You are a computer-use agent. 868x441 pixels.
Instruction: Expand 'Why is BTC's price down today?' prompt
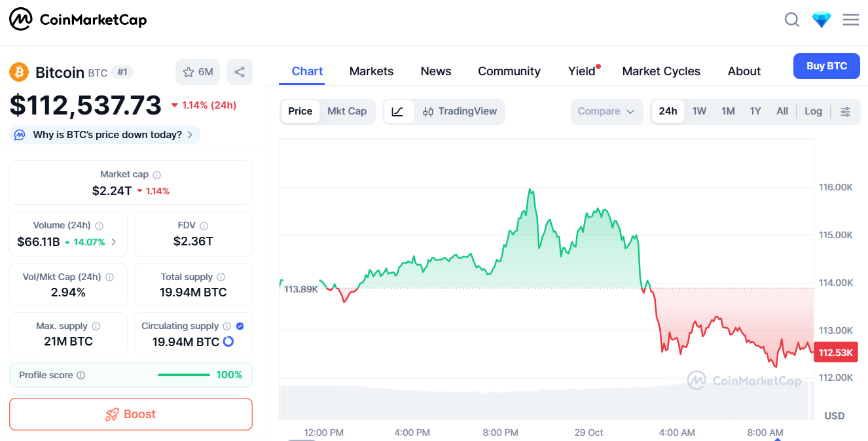pos(104,134)
